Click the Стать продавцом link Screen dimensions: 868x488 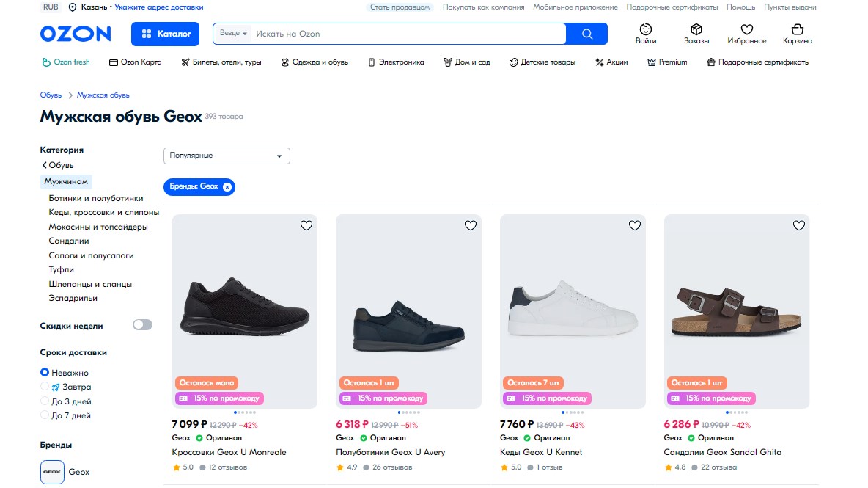(400, 7)
